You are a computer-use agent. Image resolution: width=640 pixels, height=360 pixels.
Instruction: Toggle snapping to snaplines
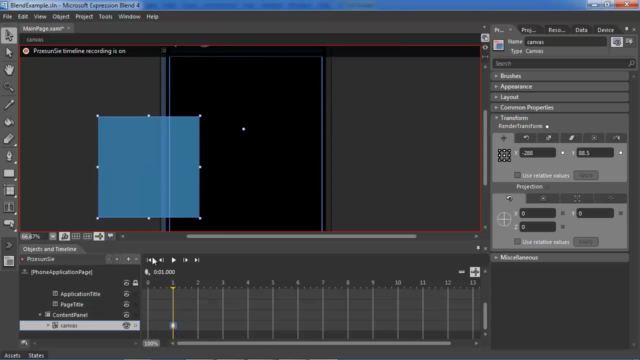coord(99,236)
